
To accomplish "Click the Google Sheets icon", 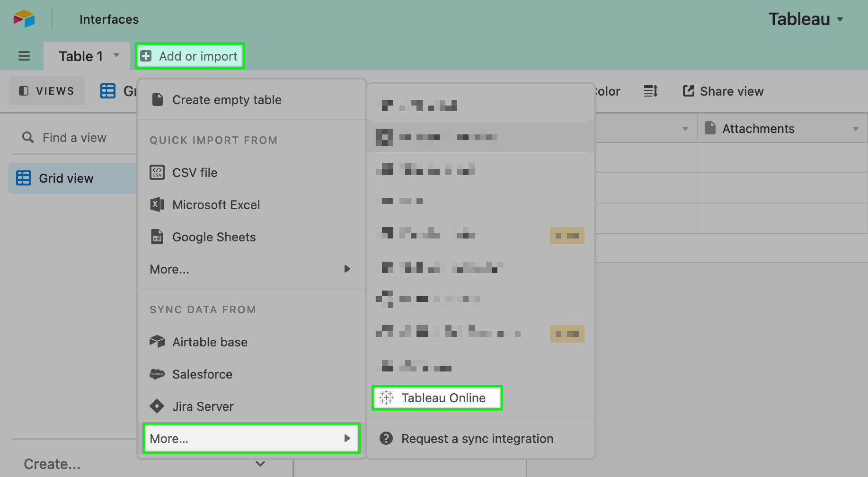I will pyautogui.click(x=157, y=237).
